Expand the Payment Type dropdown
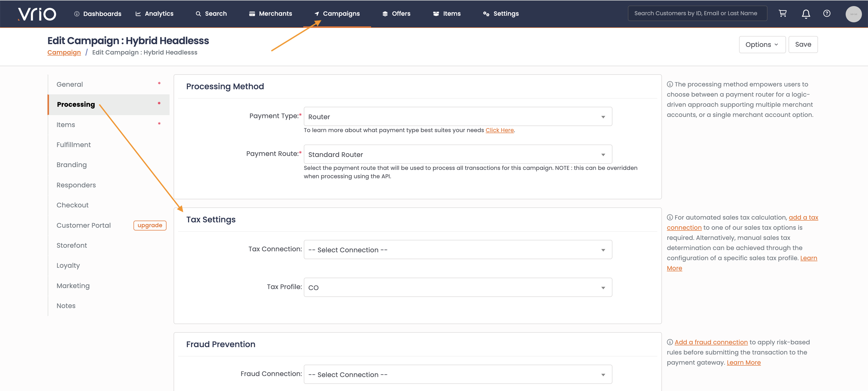The width and height of the screenshot is (868, 391). point(458,117)
